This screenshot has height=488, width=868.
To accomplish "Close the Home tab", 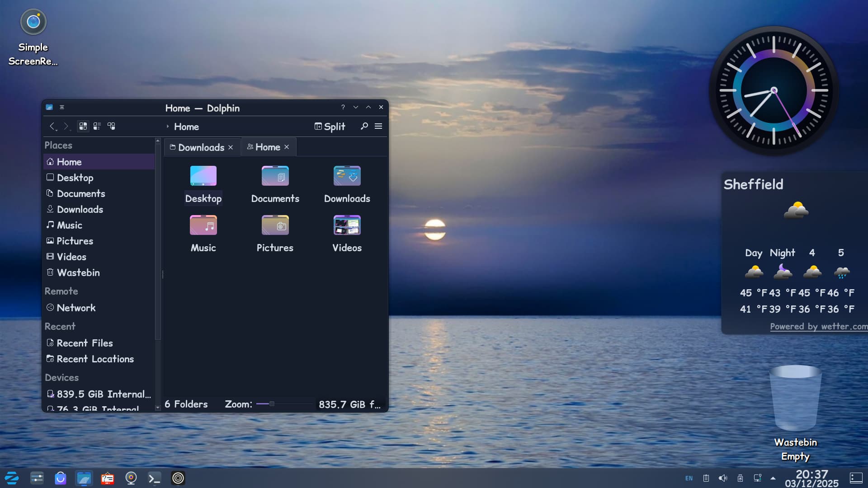I will [287, 147].
